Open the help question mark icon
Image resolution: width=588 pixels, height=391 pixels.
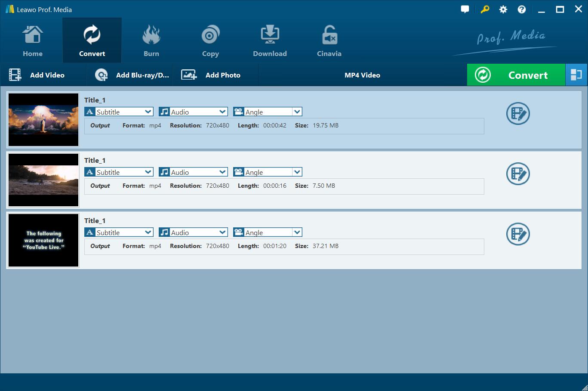point(521,9)
